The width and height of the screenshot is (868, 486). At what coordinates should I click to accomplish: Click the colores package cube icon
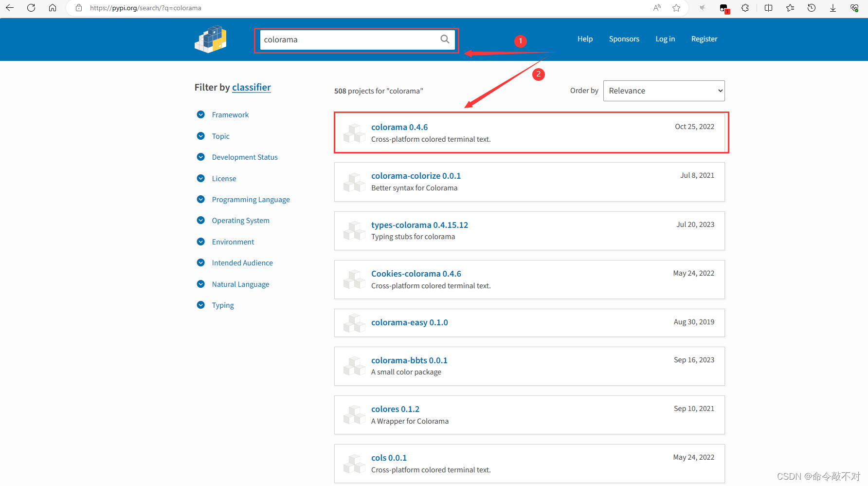(x=354, y=414)
